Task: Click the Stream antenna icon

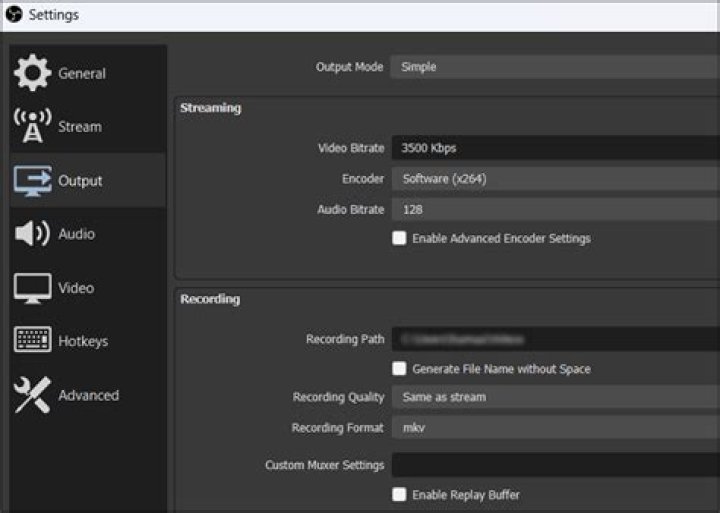Action: pos(32,126)
